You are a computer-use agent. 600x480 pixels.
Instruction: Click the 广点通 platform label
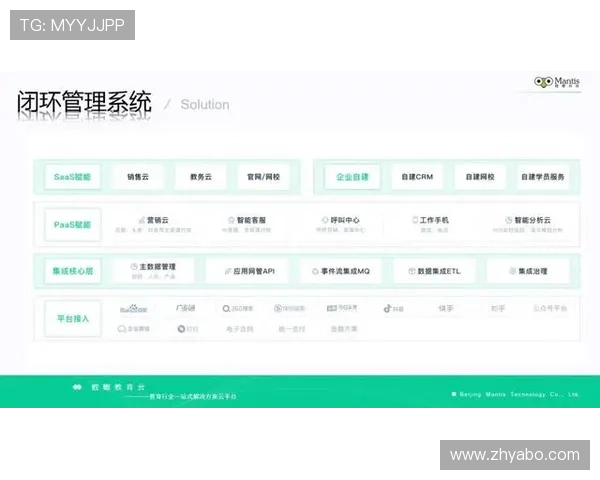[x=186, y=308]
